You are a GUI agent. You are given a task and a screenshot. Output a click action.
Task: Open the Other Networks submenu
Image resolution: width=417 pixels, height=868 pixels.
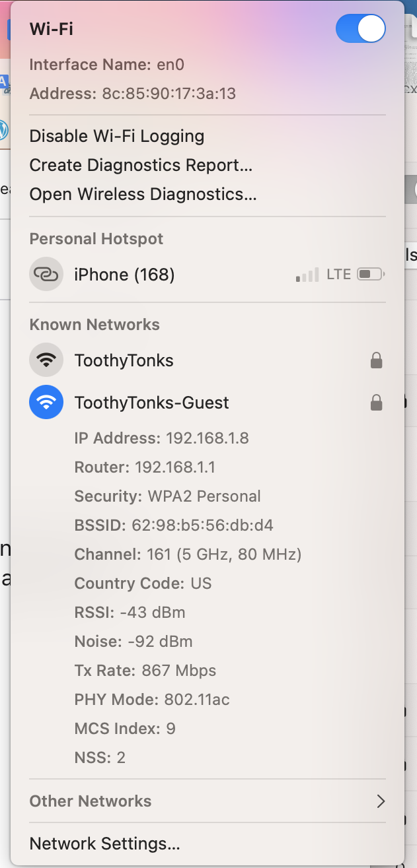coord(91,801)
